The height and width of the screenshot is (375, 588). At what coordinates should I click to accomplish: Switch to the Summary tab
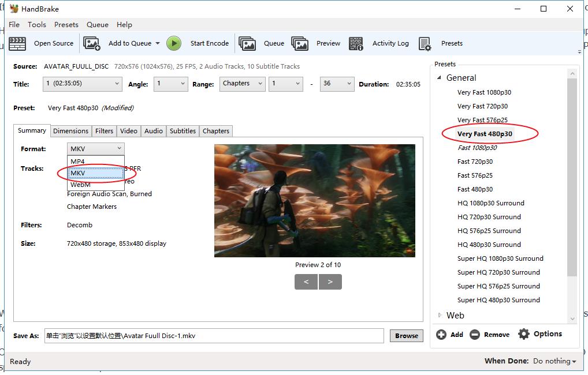click(x=32, y=130)
